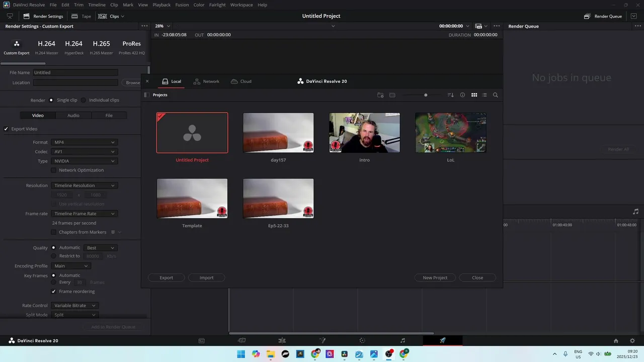Viewport: 644px width, 362px height.
Task: Close the Project Manager with X icon
Action: [x=147, y=81]
